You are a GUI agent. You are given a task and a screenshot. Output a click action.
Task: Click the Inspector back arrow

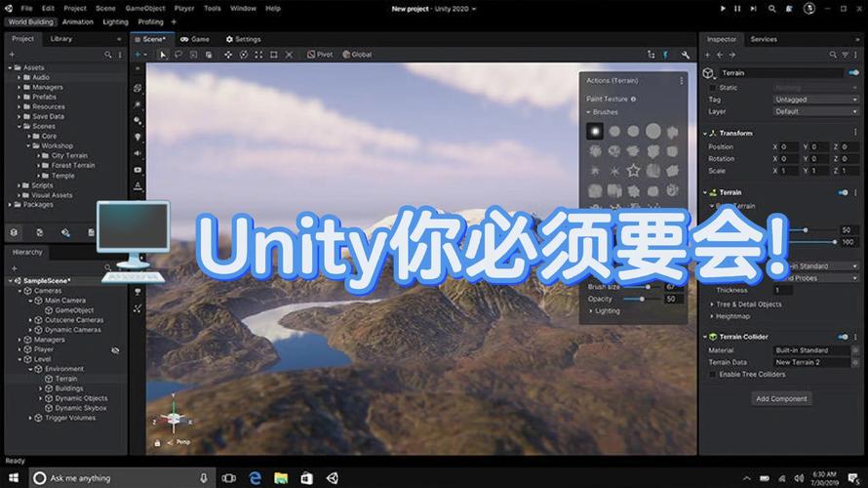coord(720,55)
